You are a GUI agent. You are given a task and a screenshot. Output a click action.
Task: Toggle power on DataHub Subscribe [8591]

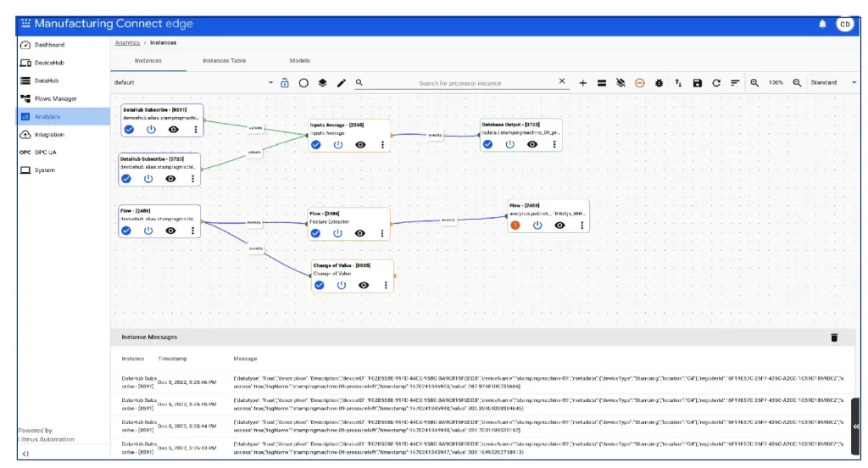151,130
